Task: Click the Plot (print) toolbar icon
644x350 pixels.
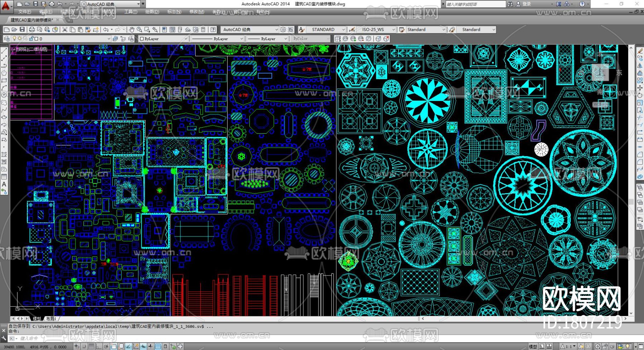Action: click(32, 29)
